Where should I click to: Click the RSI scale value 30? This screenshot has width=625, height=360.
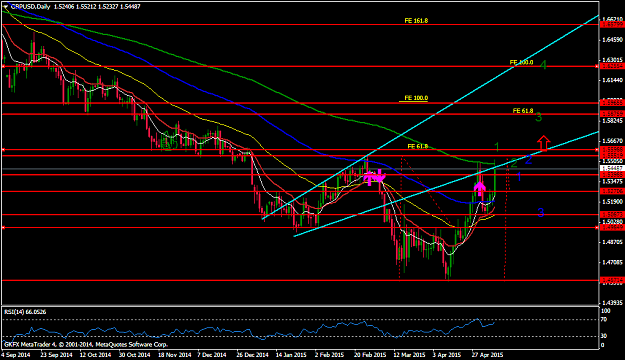604,336
